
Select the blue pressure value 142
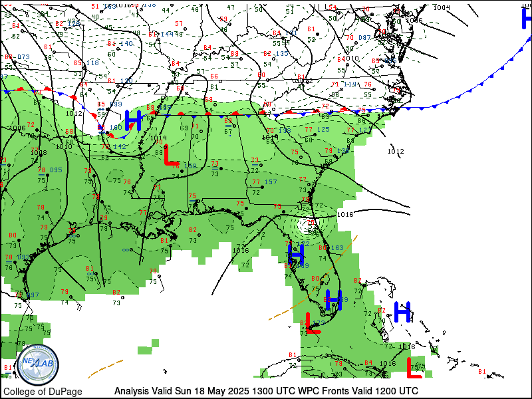(120, 146)
